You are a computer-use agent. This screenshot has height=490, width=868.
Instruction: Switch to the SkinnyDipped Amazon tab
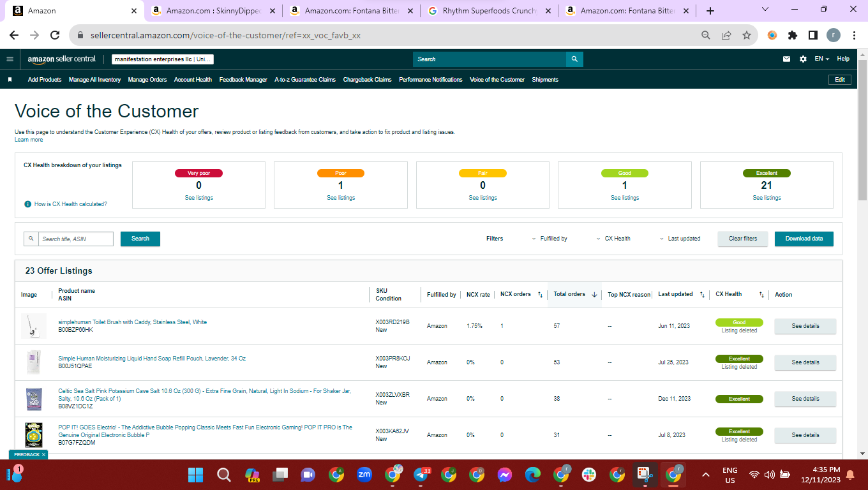pos(214,11)
